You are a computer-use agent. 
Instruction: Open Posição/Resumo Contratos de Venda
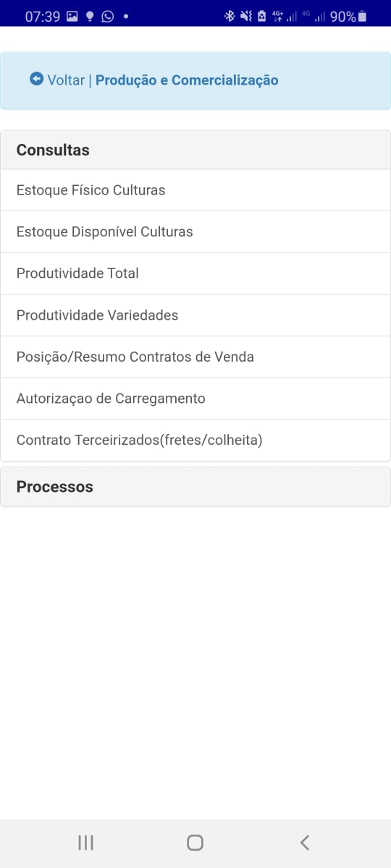tap(195, 357)
